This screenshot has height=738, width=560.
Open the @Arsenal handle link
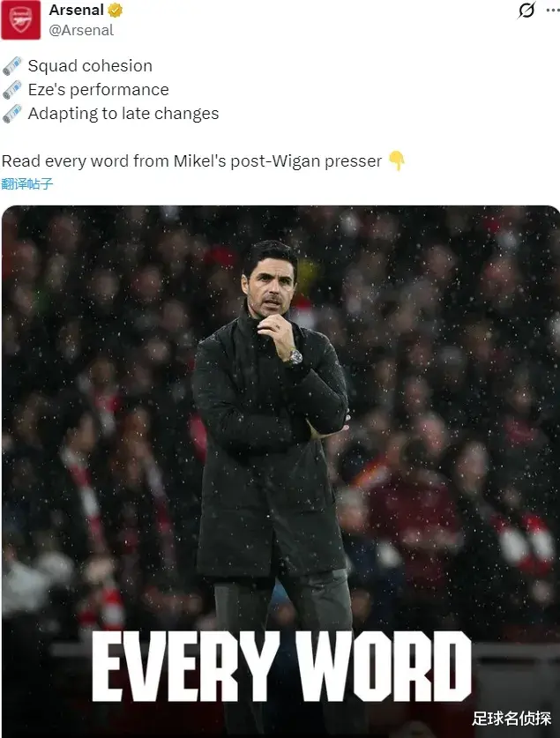click(81, 30)
